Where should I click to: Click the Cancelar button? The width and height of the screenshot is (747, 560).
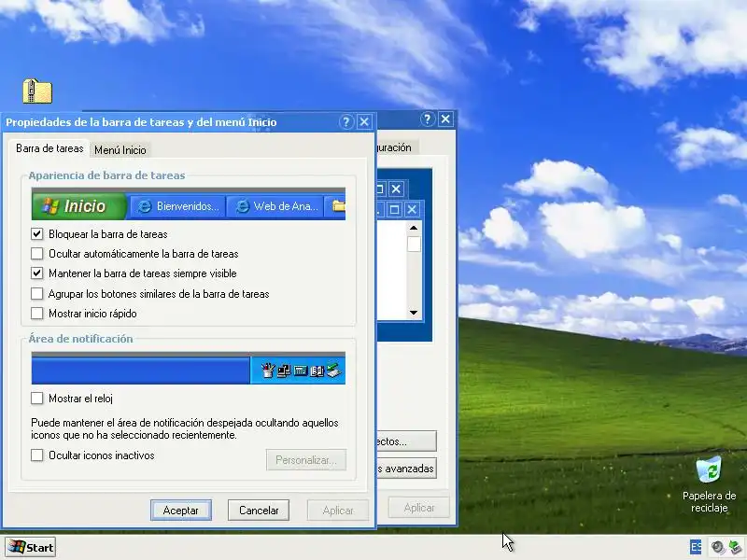pyautogui.click(x=259, y=510)
